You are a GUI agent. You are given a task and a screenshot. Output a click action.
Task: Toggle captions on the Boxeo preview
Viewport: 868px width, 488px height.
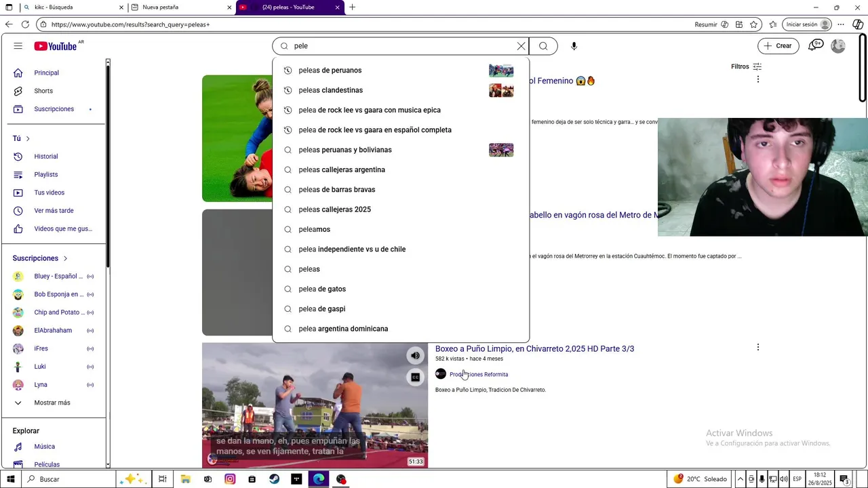tap(415, 377)
